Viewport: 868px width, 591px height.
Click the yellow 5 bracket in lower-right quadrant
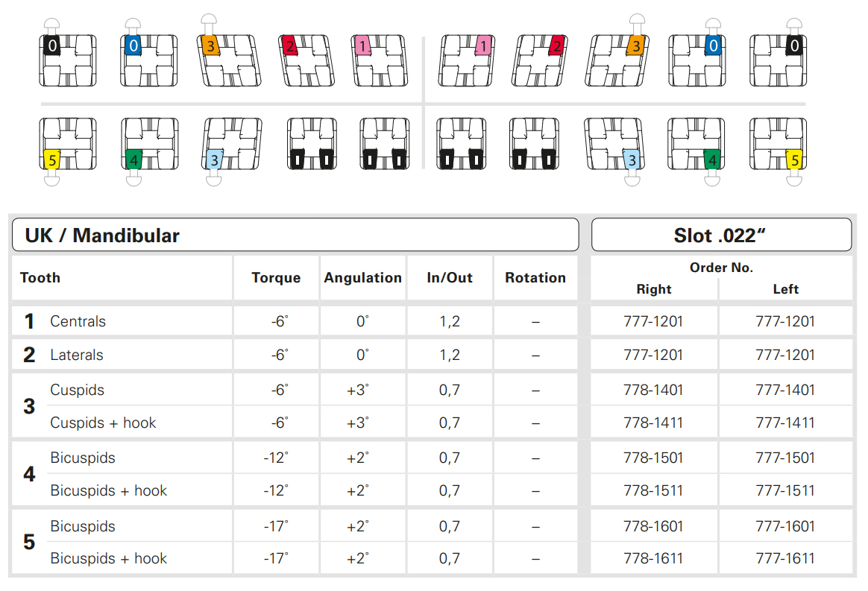(778, 145)
